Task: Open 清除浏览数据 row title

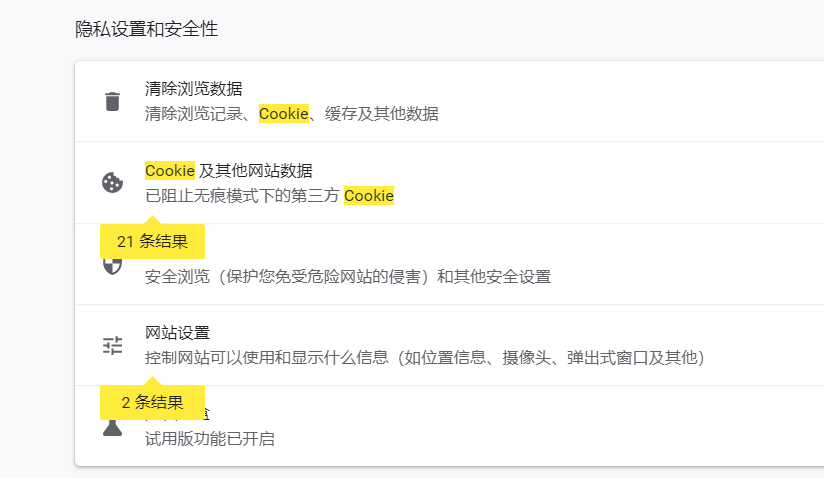Action: tap(193, 89)
